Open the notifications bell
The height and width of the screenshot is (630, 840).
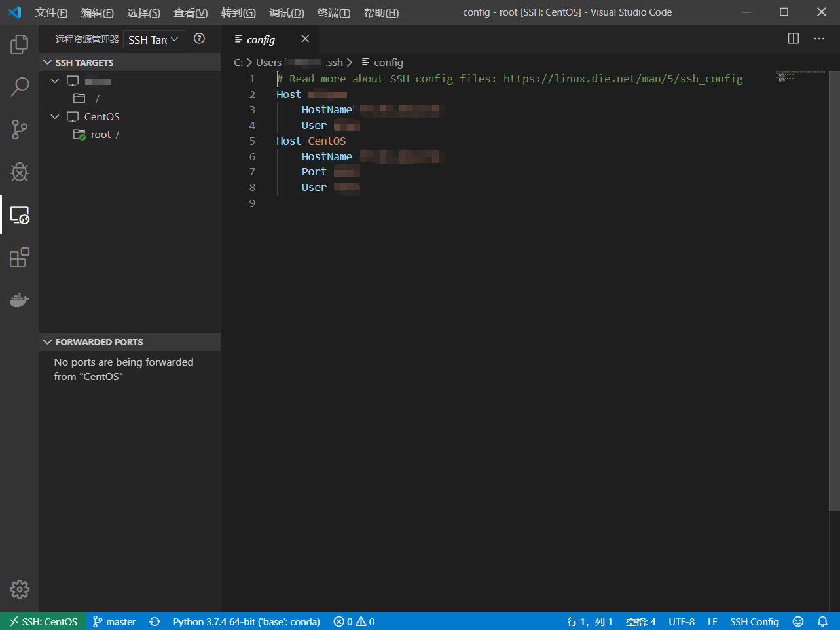[823, 621]
